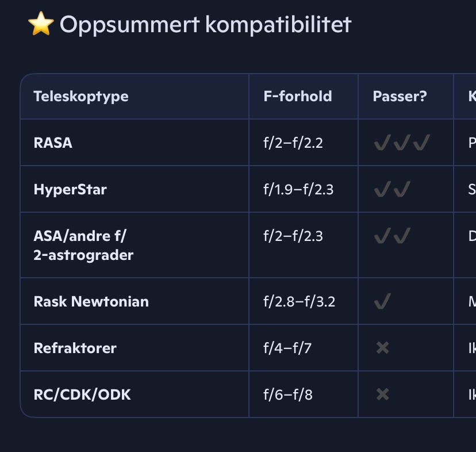
Task: Click the triple checkmarks in RASA row
Action: [402, 143]
